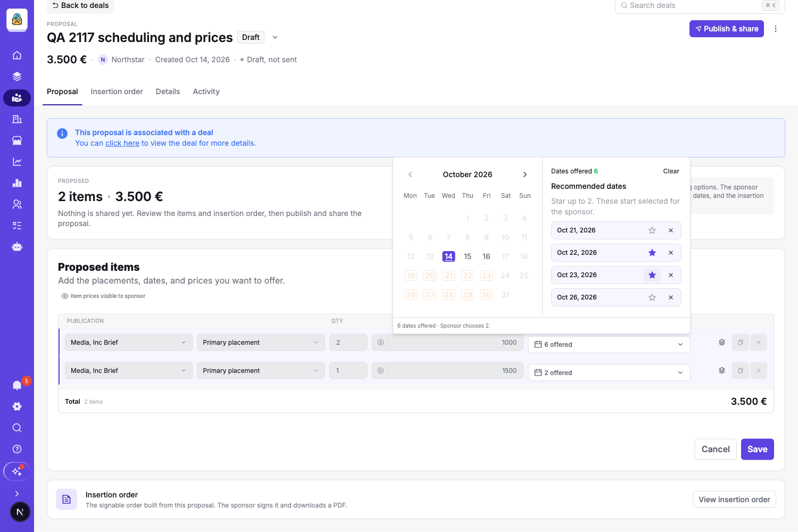Screen dimensions: 798x532
Task: Click the stacked layers icon in the sidebar
Action: 17,77
